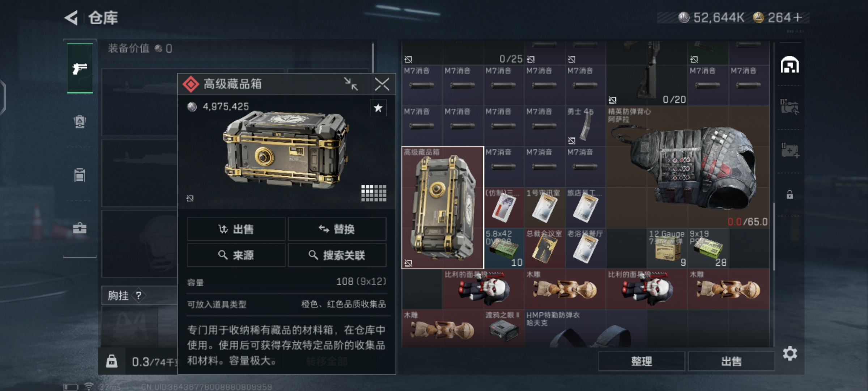This screenshot has width=868, height=391.
Task: Open the container grid view icon
Action: 374,193
